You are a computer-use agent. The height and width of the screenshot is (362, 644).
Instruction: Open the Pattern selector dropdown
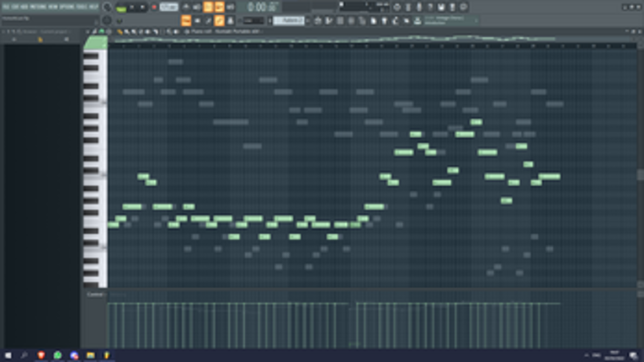coord(289,20)
